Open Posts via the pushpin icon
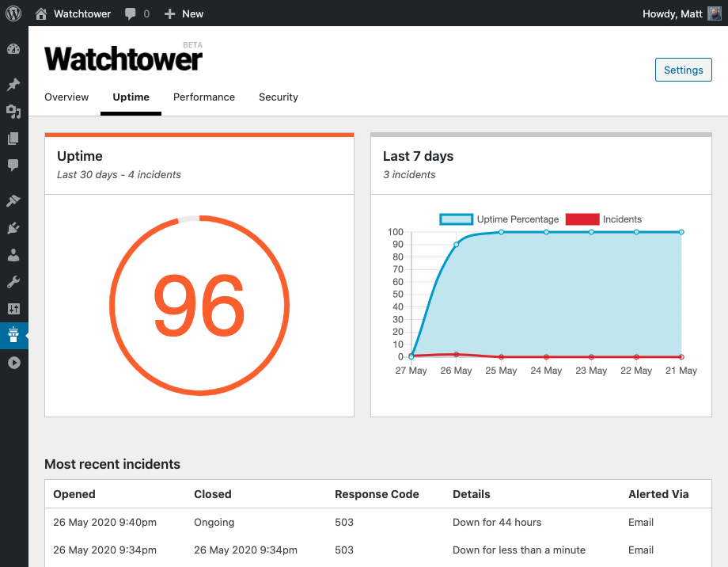Viewport: 728px width, 567px height. click(x=13, y=84)
